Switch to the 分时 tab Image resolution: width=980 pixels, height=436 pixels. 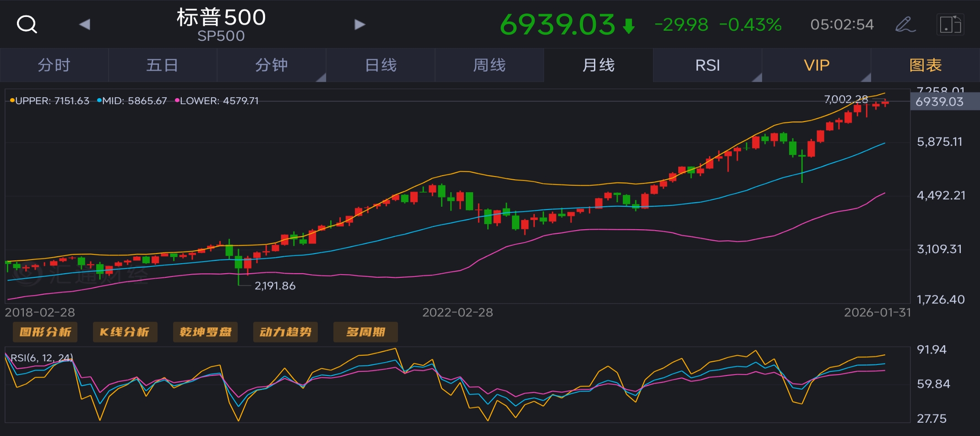pos(54,65)
